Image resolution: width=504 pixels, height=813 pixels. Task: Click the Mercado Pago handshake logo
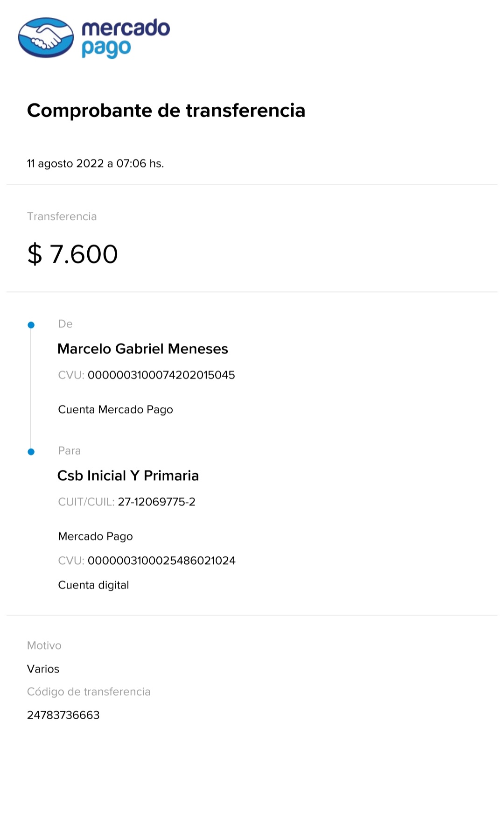tap(46, 38)
